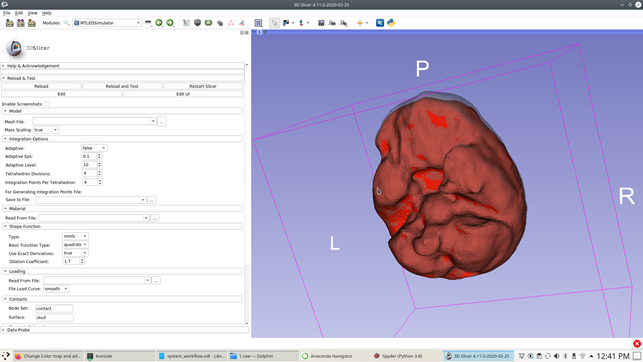Switch to the Data module icon
The height and width of the screenshot is (362, 643).
coord(186,23)
